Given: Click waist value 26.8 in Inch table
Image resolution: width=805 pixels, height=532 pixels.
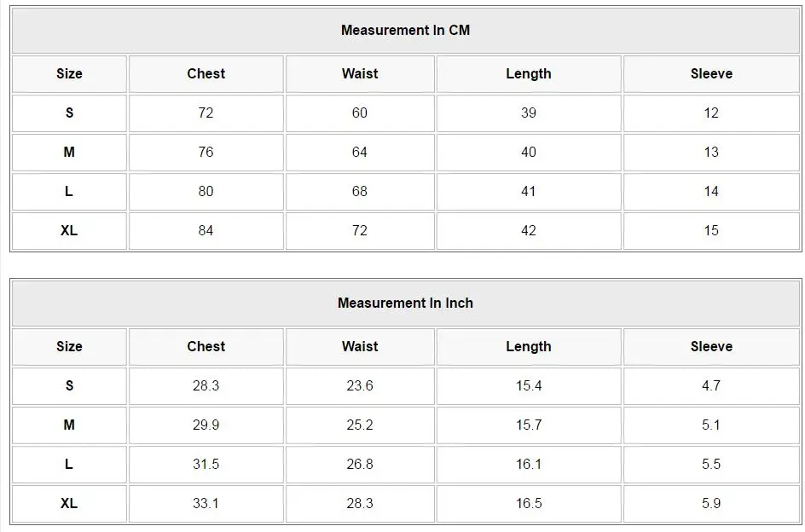Looking at the screenshot, I should [x=359, y=465].
